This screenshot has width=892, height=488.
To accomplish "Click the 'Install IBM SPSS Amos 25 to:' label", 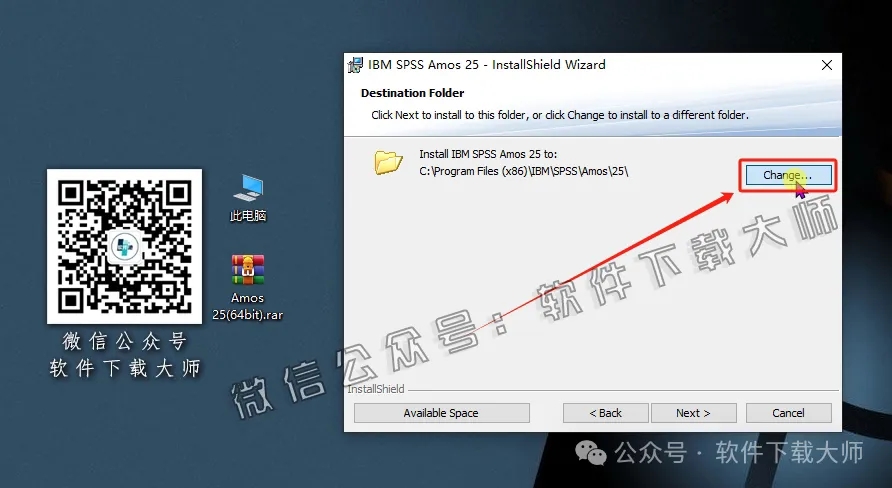I will [x=488, y=154].
